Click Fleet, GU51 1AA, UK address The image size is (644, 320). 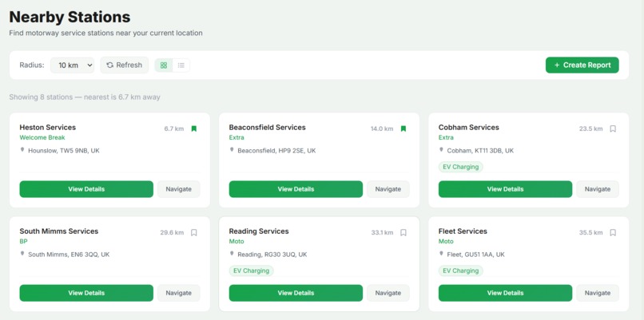point(476,255)
